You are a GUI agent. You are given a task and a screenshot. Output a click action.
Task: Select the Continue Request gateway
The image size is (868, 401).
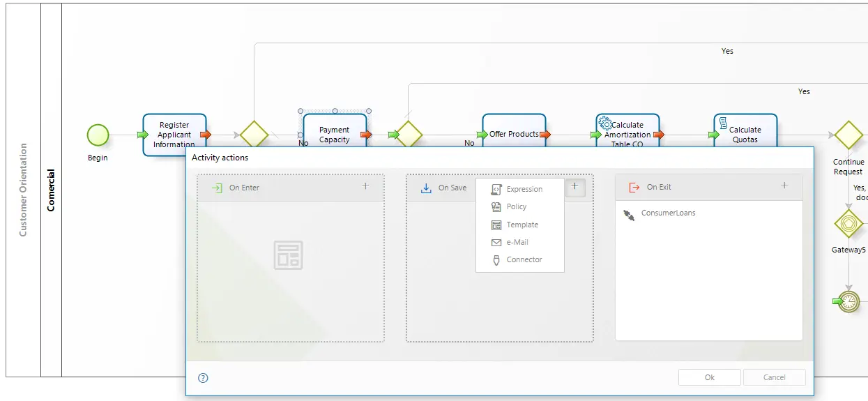click(x=848, y=135)
